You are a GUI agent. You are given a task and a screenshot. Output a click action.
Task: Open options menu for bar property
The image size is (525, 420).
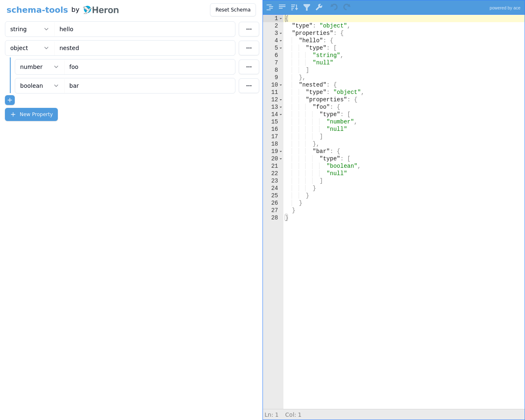tap(249, 86)
